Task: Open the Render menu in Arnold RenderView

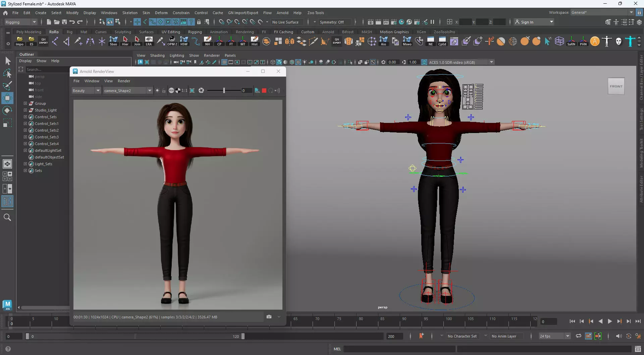Action: (124, 81)
